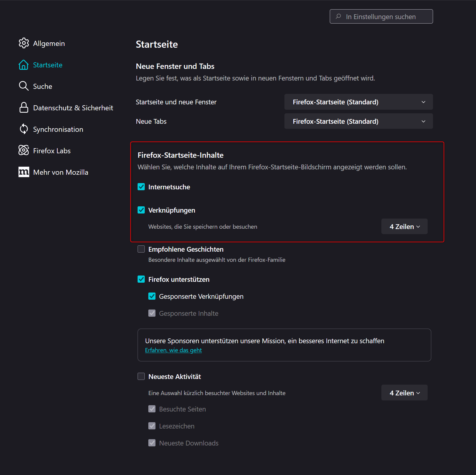Click the Suche magnifier icon in sidebar
Image resolution: width=476 pixels, height=475 pixels.
pyautogui.click(x=24, y=86)
